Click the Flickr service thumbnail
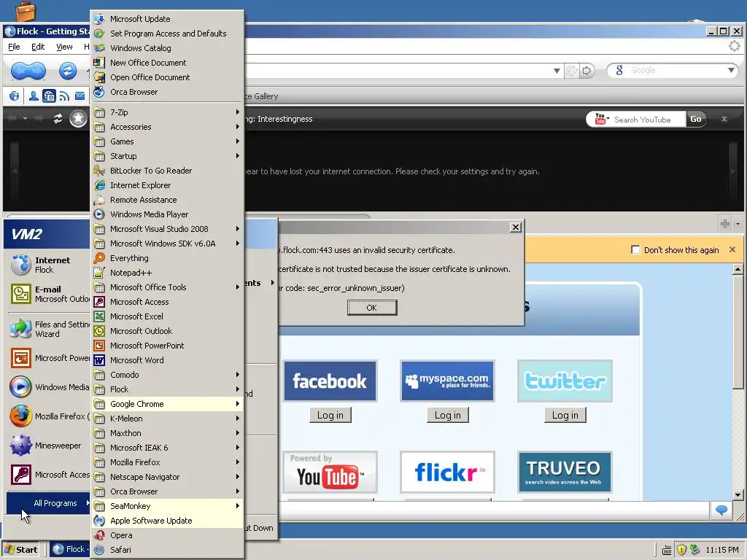Viewport: 747px width, 560px height. 448,472
